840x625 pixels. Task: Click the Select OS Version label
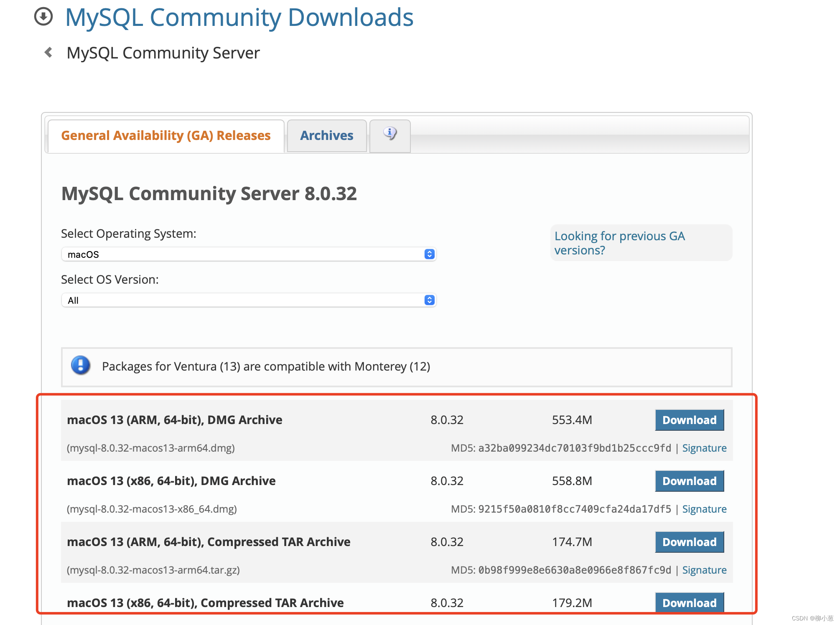click(110, 279)
